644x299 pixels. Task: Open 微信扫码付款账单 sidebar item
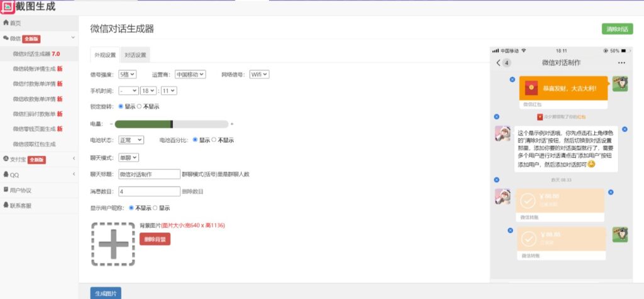click(39, 114)
